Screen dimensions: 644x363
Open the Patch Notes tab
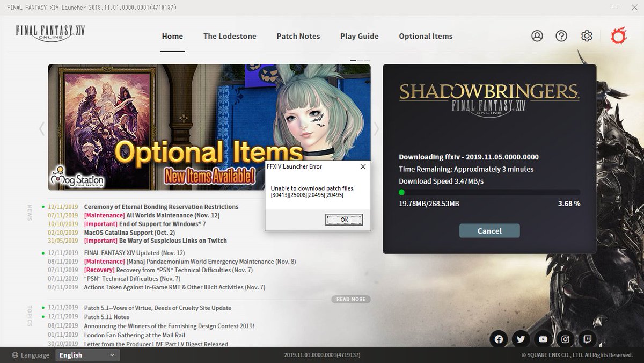click(298, 36)
